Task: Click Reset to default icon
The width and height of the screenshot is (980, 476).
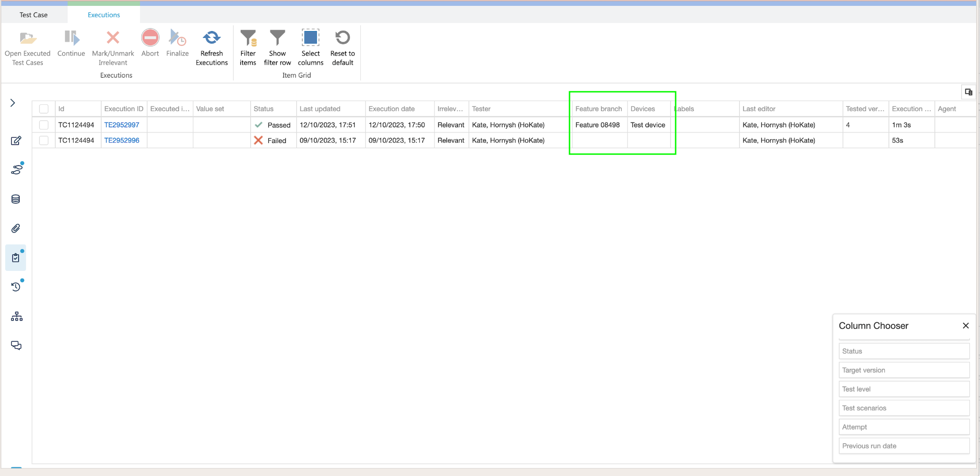Action: tap(343, 38)
